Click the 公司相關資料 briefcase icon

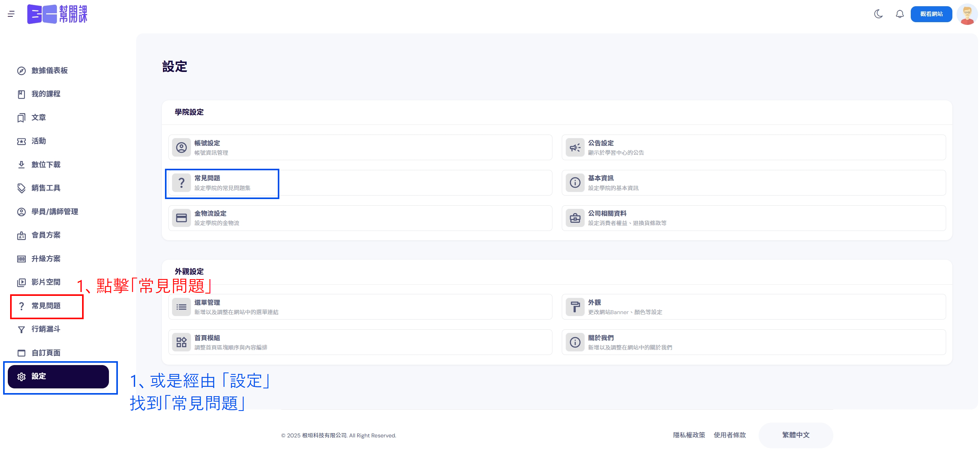pyautogui.click(x=575, y=218)
